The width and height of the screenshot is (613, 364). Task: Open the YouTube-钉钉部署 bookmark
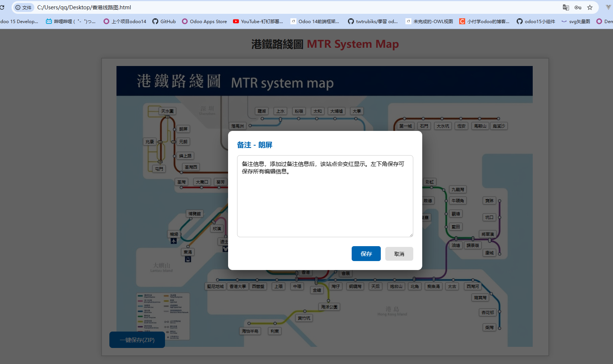point(258,22)
